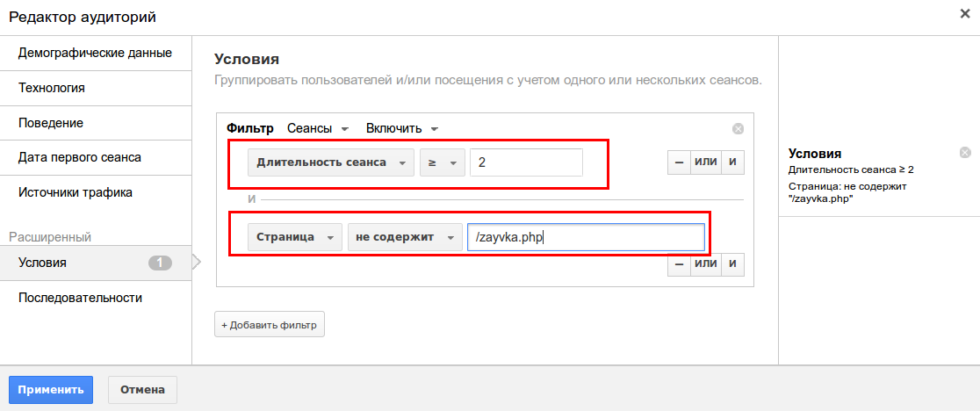Open the Включить include/exclude dropdown
980x411 pixels.
pos(402,128)
